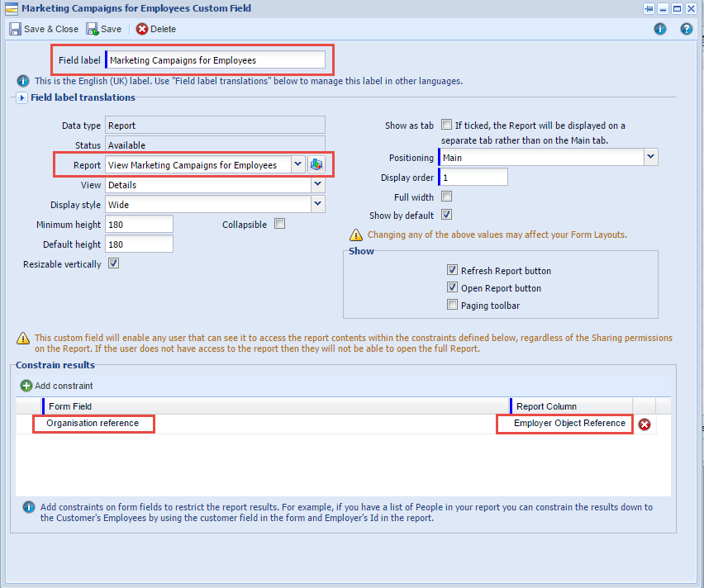Image resolution: width=704 pixels, height=588 pixels.
Task: Click the info icon beside constraints help text
Action: [29, 507]
